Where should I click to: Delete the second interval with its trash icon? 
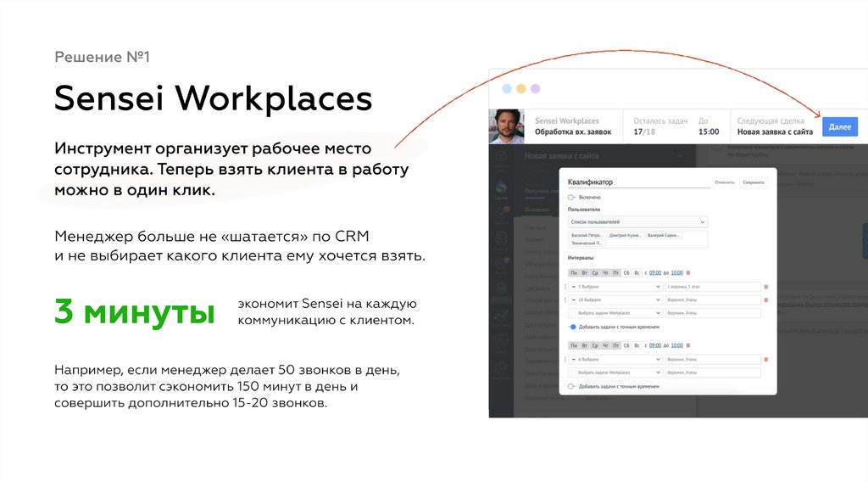coord(688,345)
